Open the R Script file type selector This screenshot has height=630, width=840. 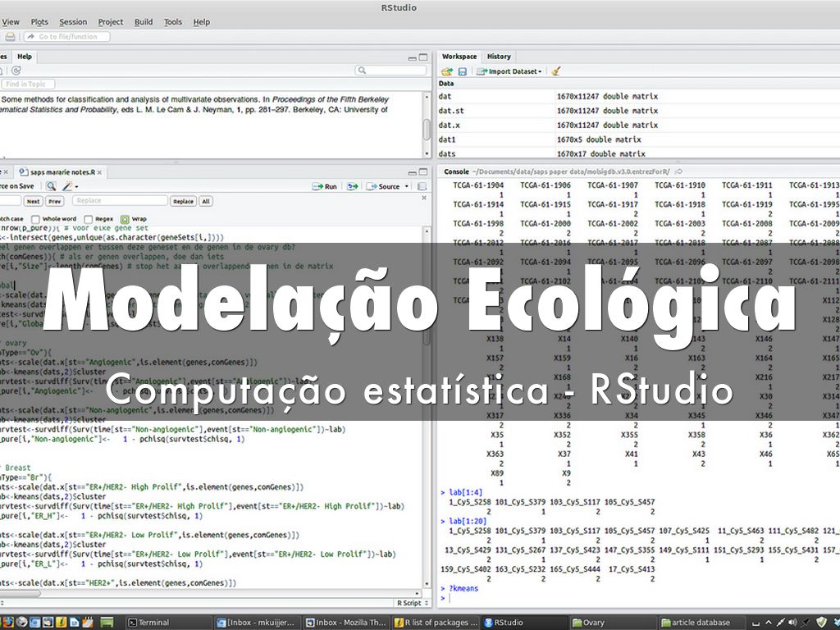pyautogui.click(x=410, y=603)
